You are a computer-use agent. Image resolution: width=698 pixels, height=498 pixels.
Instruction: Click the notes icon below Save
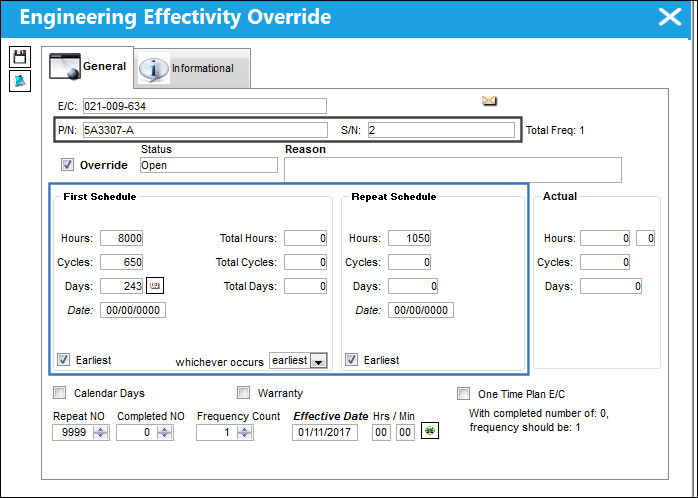(x=20, y=81)
